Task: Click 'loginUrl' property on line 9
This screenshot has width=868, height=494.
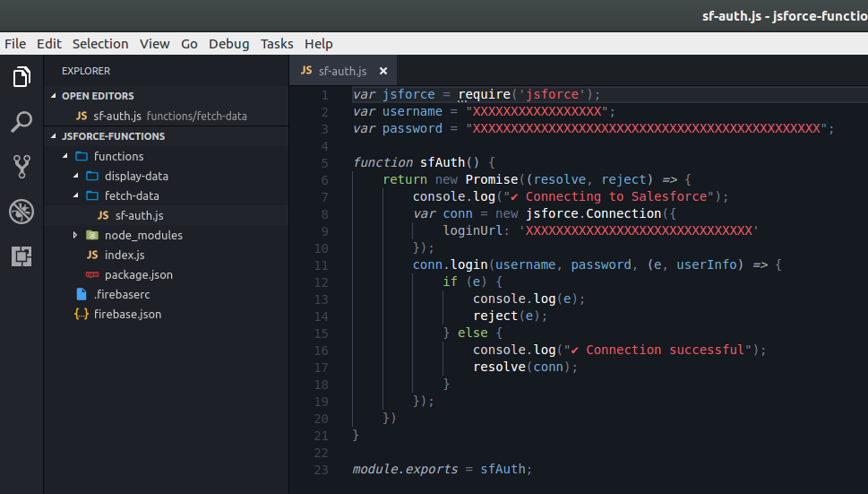Action: click(x=473, y=230)
